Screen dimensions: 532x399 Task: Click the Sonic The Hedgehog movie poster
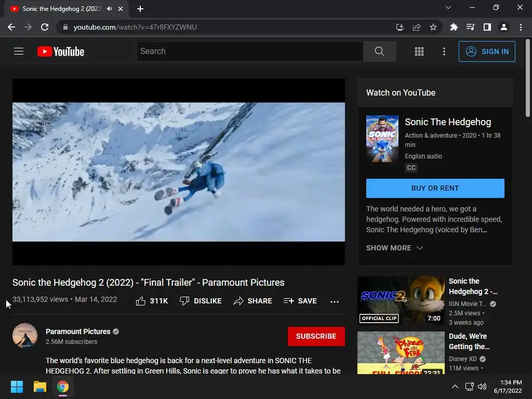pos(382,139)
